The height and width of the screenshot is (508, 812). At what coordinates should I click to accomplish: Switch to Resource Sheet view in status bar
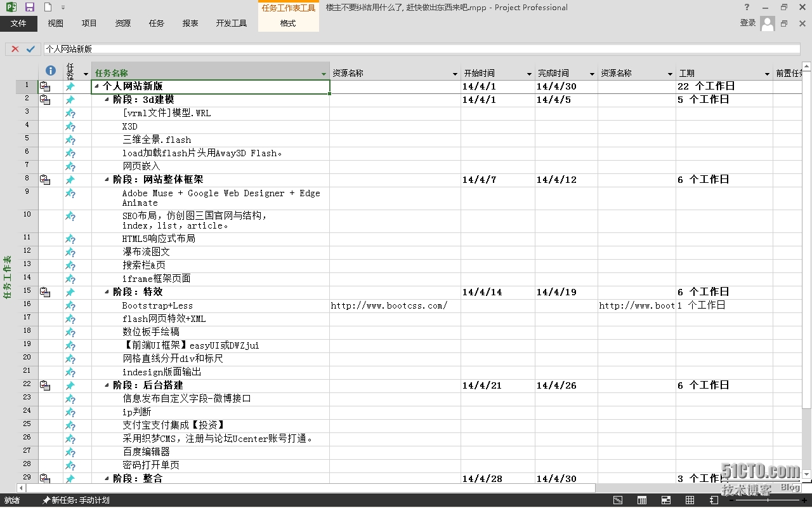(690, 500)
